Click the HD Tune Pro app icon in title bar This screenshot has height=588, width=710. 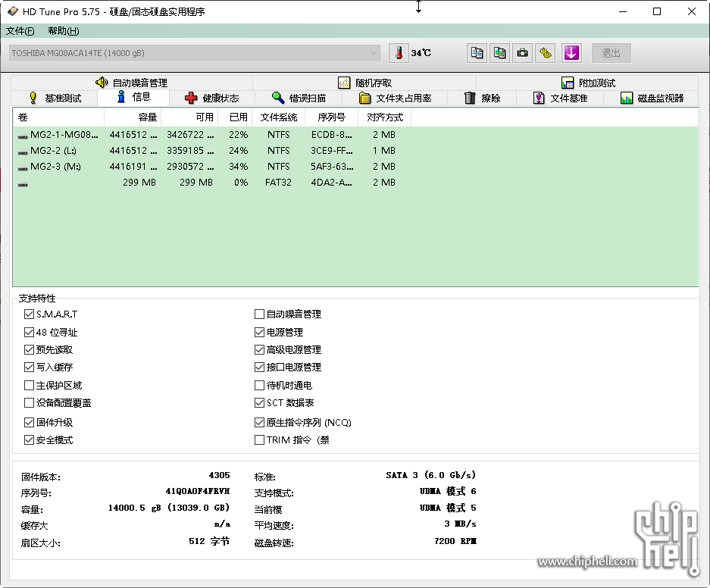click(x=13, y=11)
